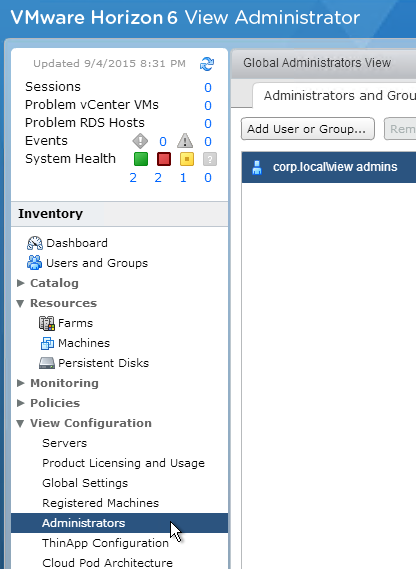Expand the Monitoring tree section
416x569 pixels.
21,383
